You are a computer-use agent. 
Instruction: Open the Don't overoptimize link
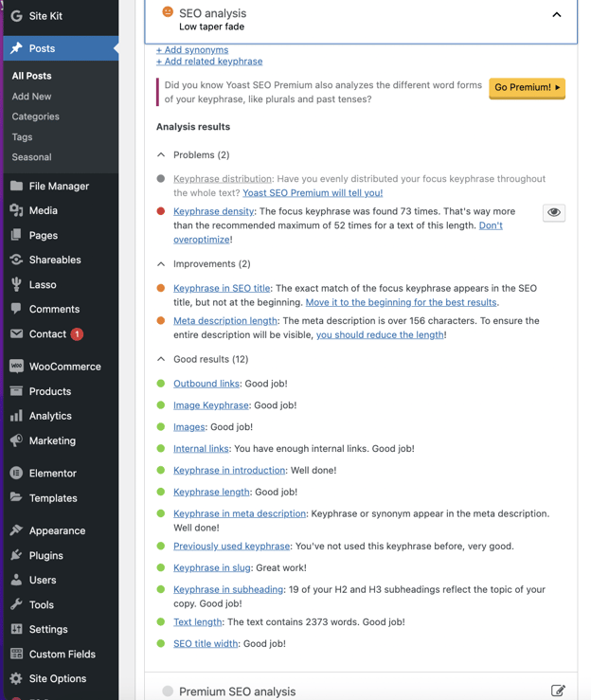(490, 225)
